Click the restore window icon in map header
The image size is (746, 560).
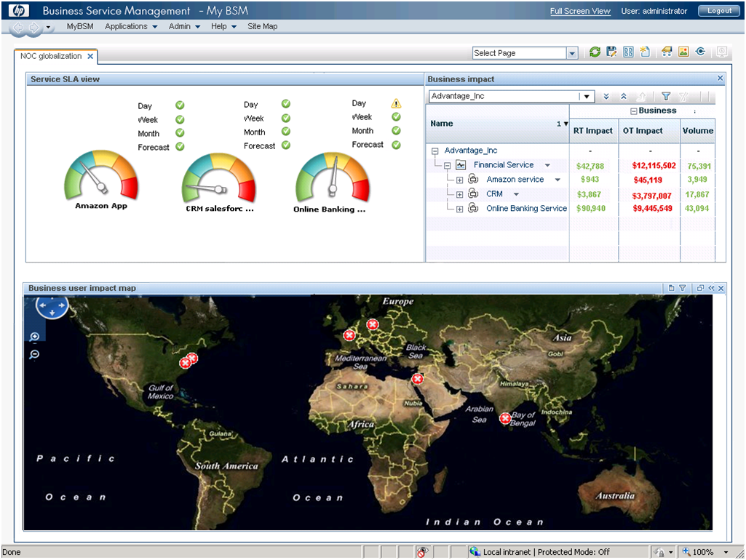tap(700, 287)
